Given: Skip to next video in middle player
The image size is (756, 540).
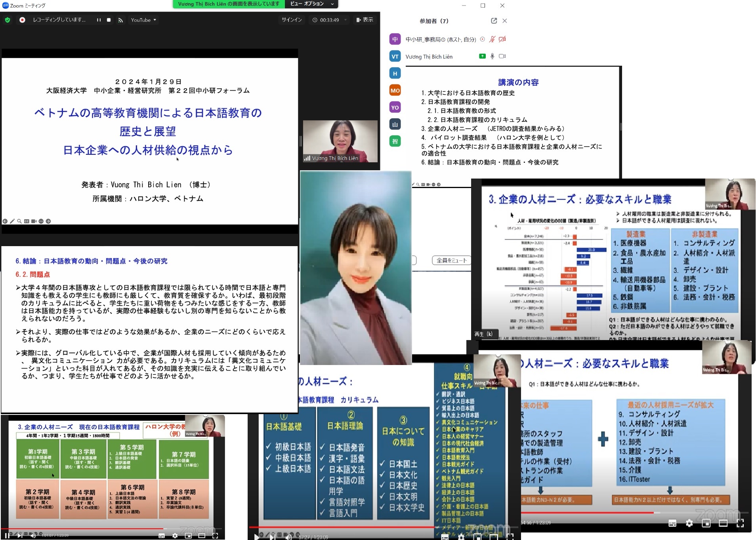Looking at the screenshot, I should click(x=273, y=537).
